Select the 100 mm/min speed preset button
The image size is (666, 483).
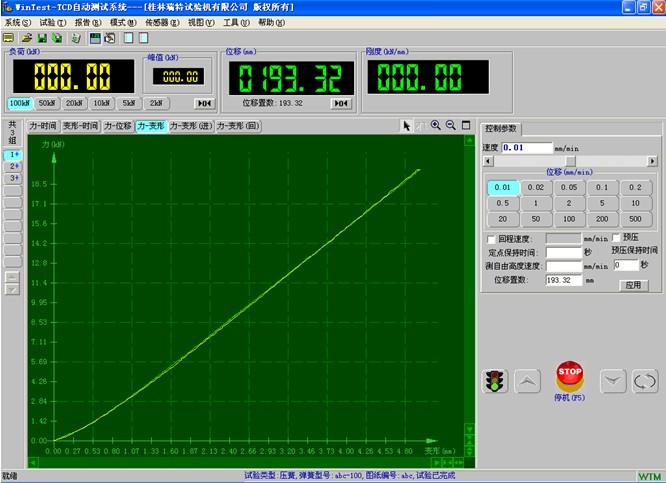click(x=567, y=218)
